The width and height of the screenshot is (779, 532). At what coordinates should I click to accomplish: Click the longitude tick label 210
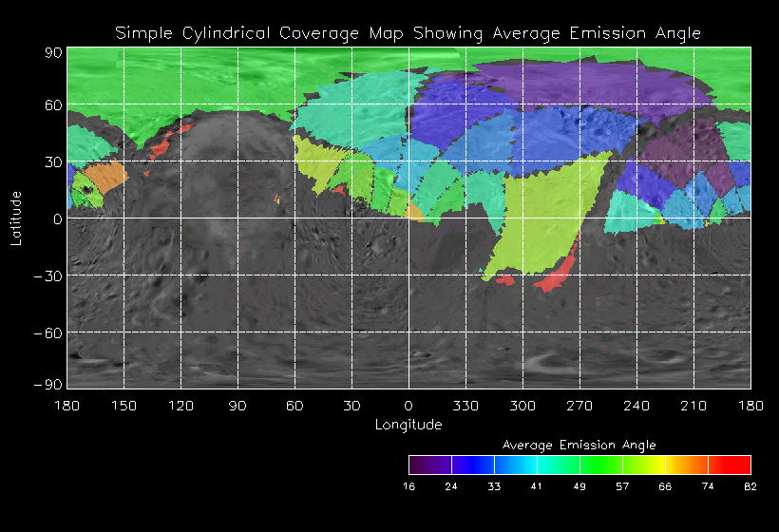693,406
